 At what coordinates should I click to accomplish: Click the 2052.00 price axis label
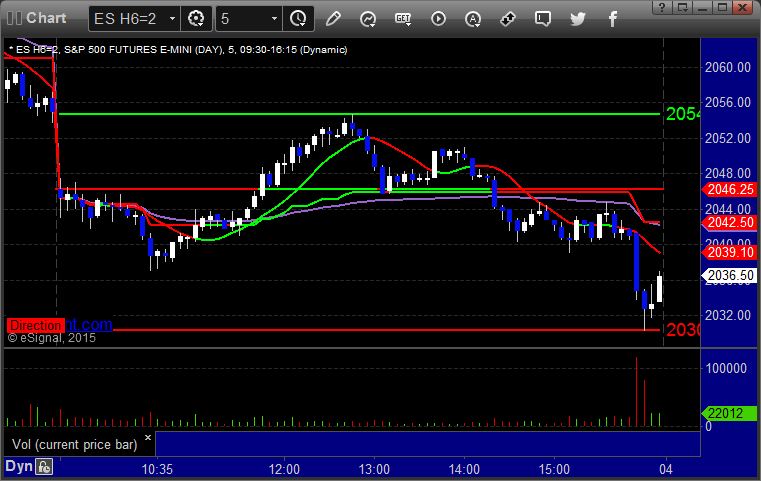tap(728, 138)
